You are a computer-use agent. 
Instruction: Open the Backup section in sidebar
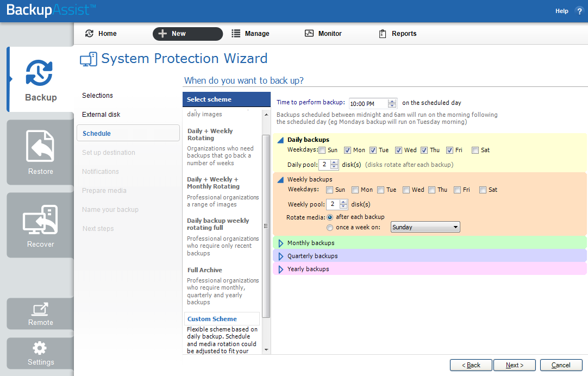[41, 79]
